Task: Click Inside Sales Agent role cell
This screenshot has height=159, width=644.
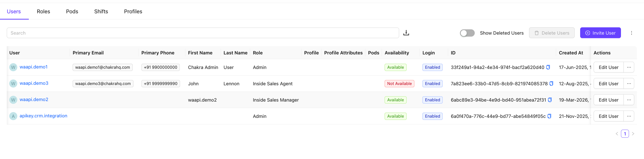Action: (x=273, y=84)
